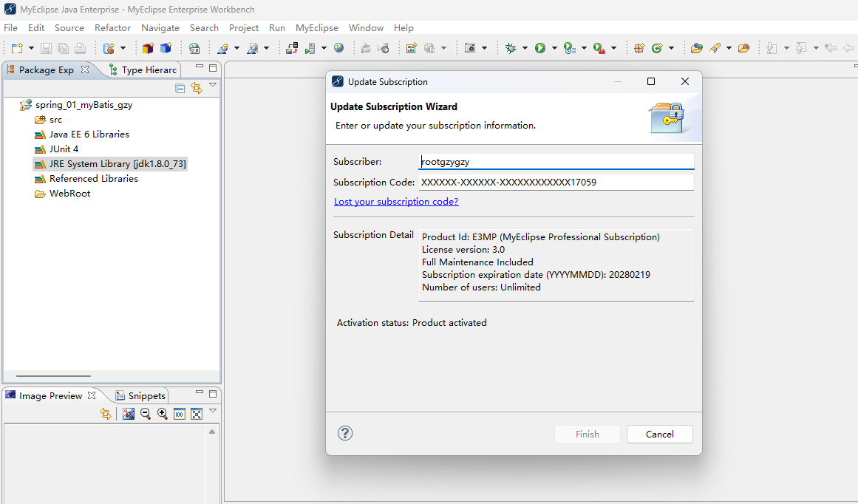Viewport: 858px width, 504px height.
Task: Click the Deploy MyEclipse server application icon
Action: click(292, 48)
